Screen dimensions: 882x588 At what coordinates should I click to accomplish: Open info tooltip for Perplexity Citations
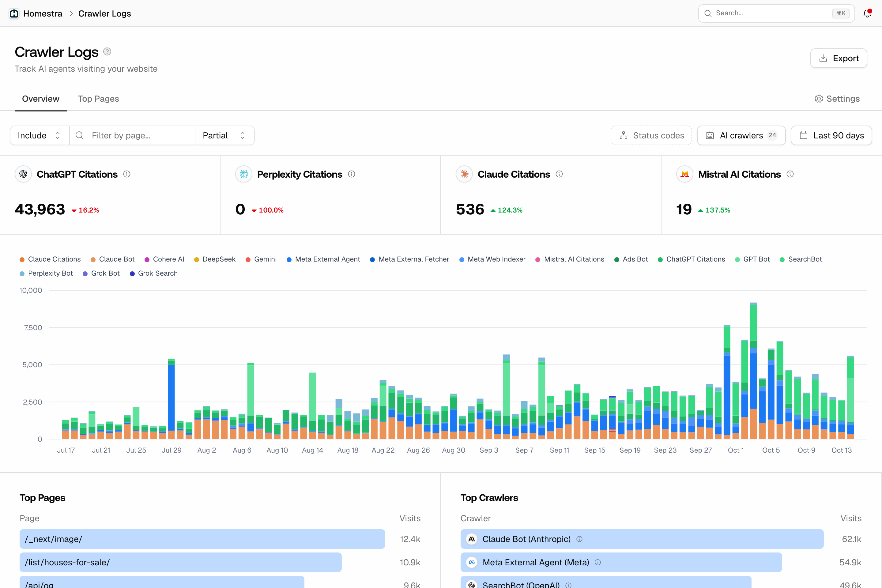(351, 174)
